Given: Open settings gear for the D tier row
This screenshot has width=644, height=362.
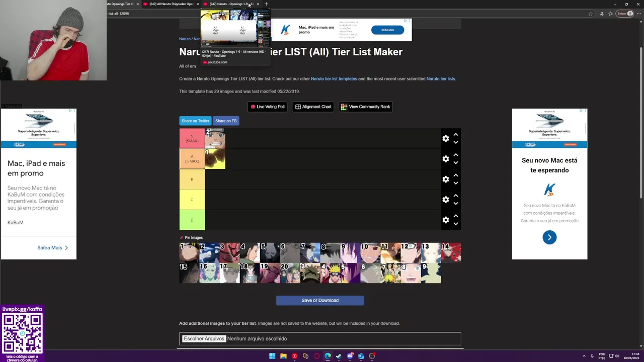Looking at the screenshot, I should pyautogui.click(x=445, y=220).
